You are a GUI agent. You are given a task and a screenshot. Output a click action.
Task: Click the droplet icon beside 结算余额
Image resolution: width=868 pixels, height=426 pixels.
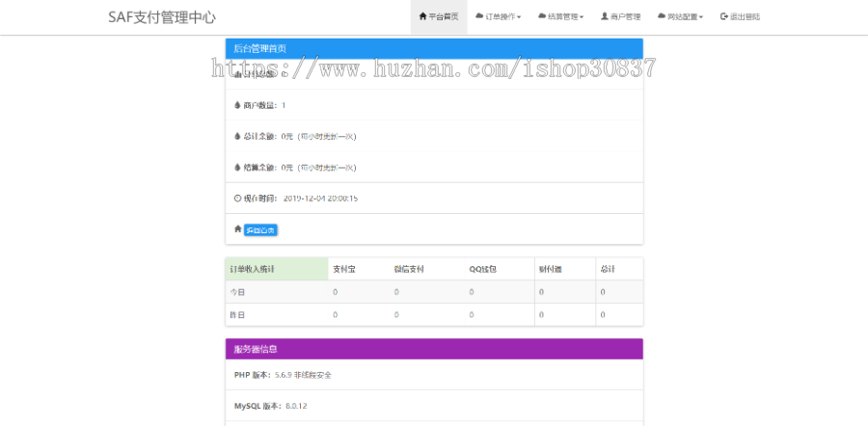[237, 167]
